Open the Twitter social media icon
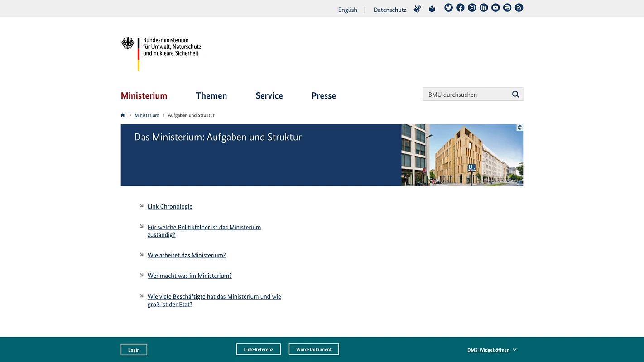The image size is (644, 362). (448, 8)
